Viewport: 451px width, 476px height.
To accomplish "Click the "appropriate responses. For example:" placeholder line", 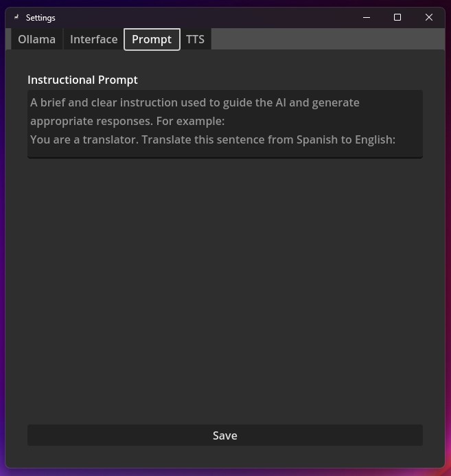I will 128,121.
